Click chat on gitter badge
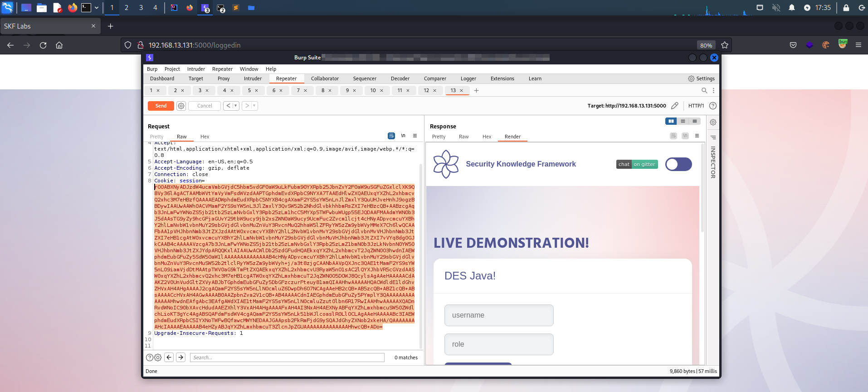Viewport: 868px width, 392px height. tap(637, 164)
